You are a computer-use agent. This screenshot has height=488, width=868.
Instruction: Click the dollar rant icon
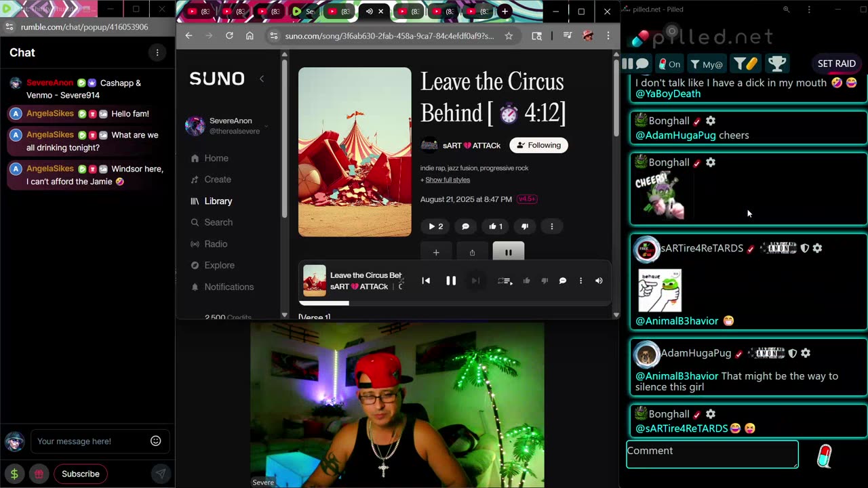pos(14,474)
